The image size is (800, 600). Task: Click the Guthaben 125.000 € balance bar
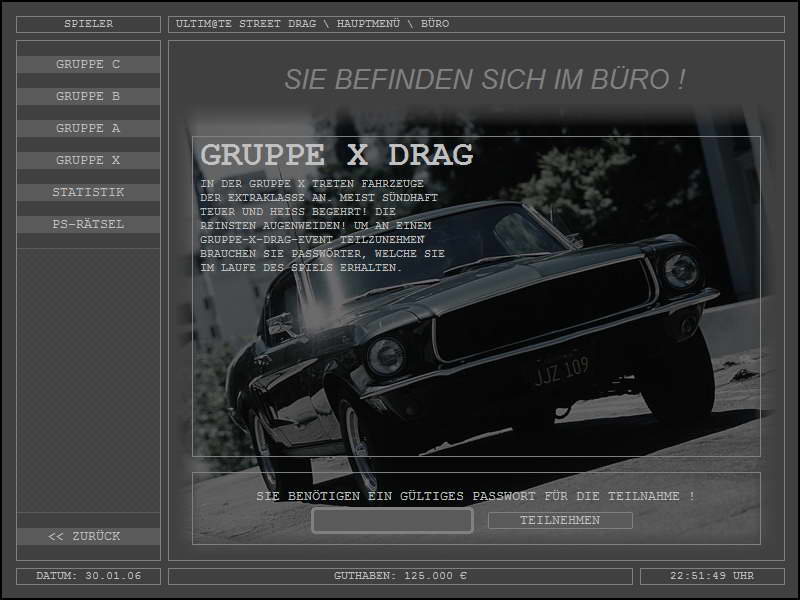[400, 576]
